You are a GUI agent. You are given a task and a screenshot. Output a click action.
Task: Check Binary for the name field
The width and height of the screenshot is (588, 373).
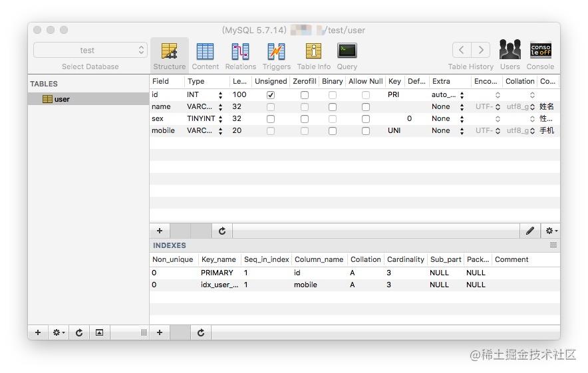pos(333,107)
